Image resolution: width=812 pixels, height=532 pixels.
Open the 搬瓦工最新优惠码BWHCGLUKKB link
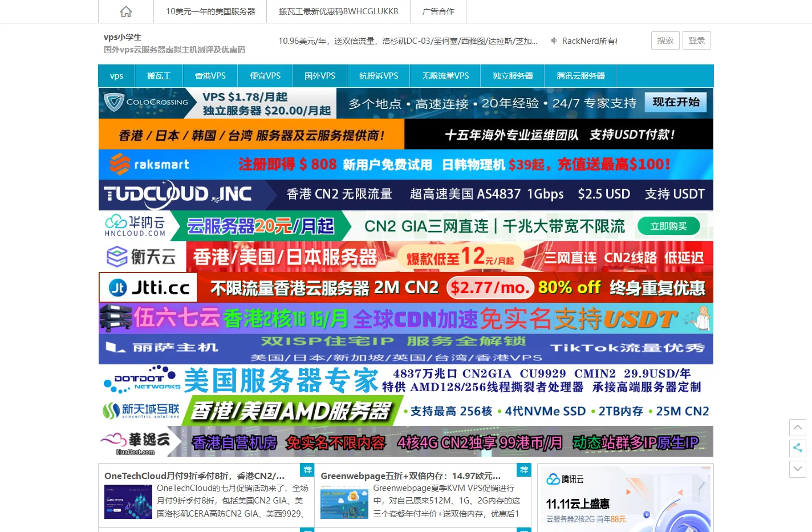339,11
